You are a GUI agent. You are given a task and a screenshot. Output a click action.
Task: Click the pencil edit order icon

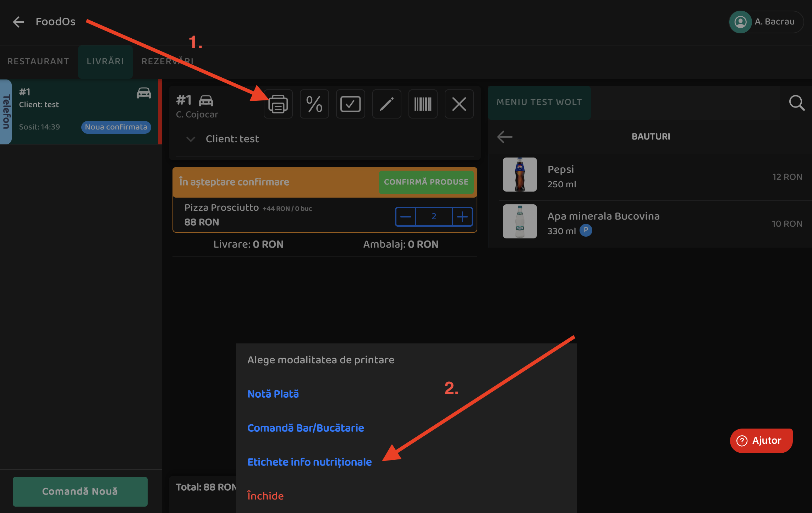[386, 104]
